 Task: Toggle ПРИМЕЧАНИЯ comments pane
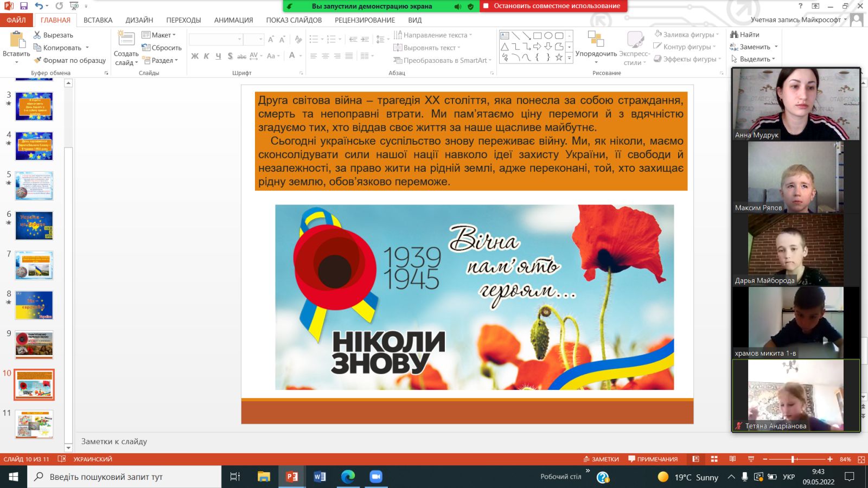point(653,459)
